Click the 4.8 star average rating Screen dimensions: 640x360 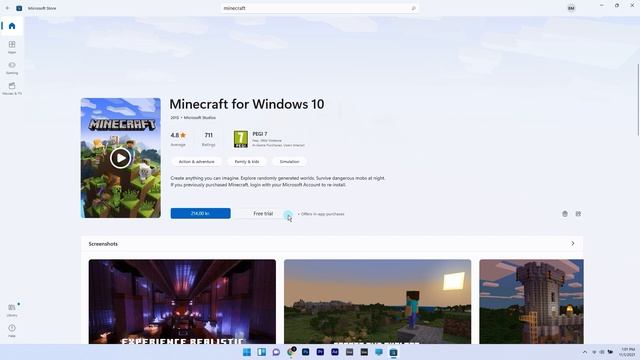pyautogui.click(x=178, y=139)
